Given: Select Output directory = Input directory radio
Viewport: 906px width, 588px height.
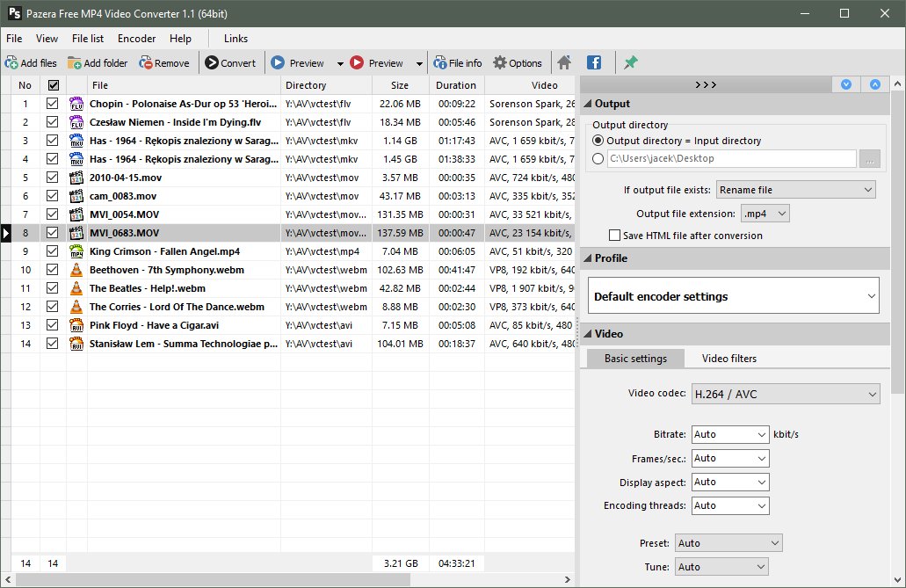Looking at the screenshot, I should (x=598, y=141).
